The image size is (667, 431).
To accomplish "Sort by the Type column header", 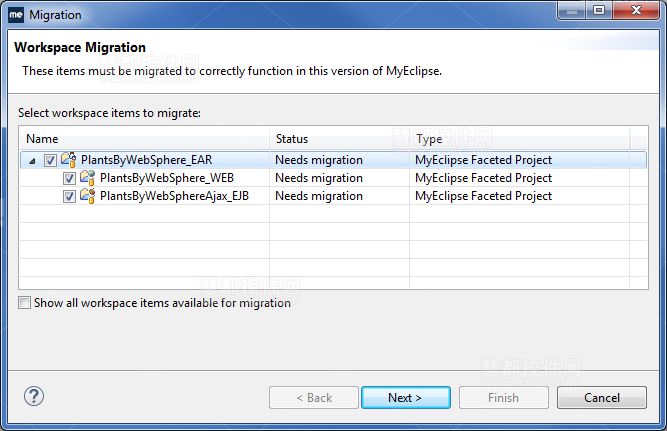I will click(x=520, y=139).
